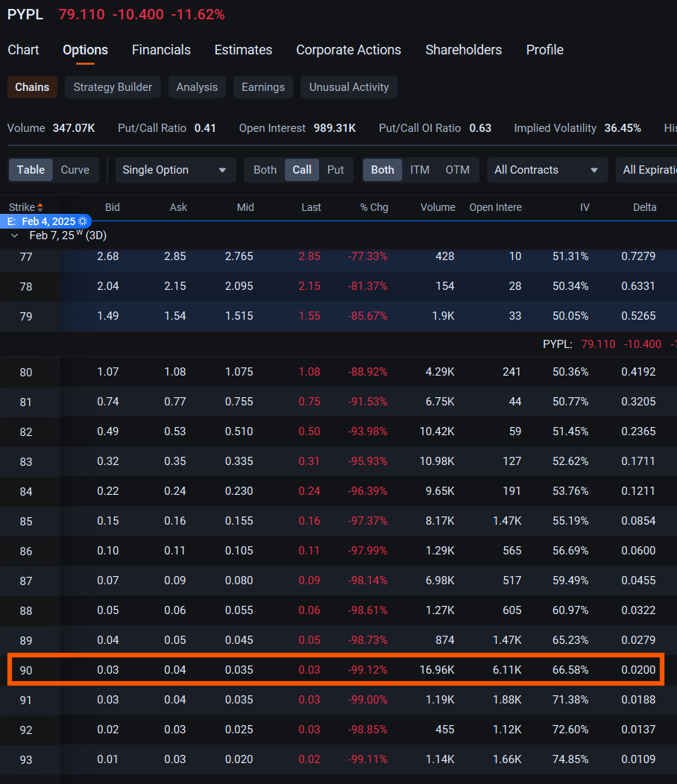
Task: Sort by Volume column header
Action: pyautogui.click(x=438, y=207)
